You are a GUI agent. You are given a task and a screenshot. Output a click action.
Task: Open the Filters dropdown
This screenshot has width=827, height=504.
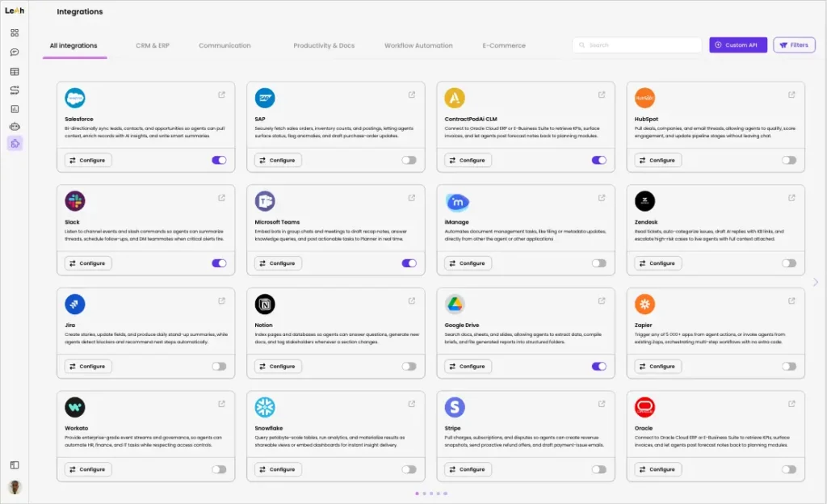(793, 45)
